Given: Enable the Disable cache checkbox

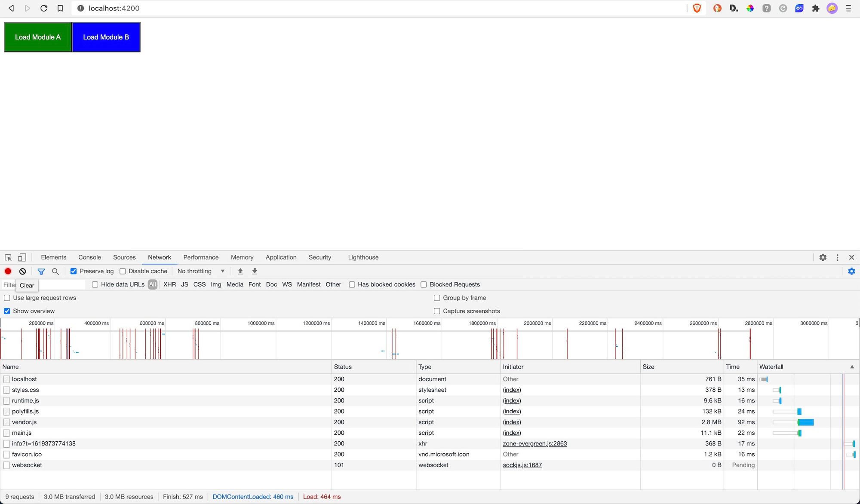Looking at the screenshot, I should click(123, 271).
